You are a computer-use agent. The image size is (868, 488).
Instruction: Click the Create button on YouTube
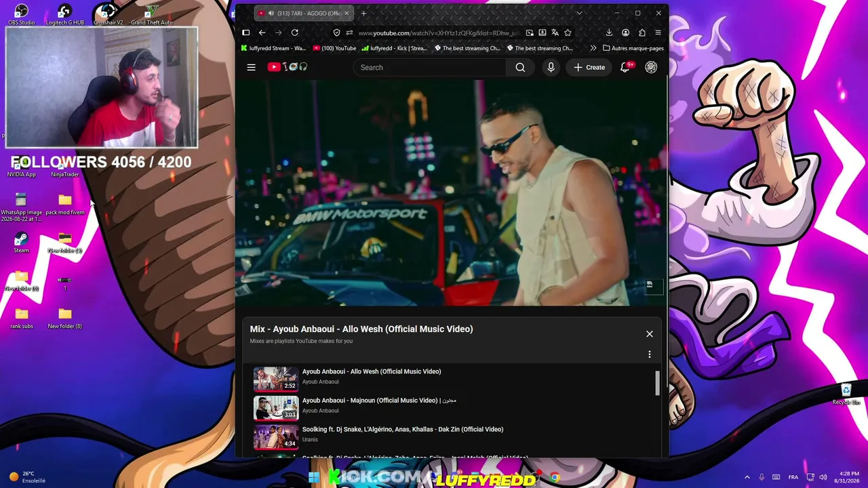click(589, 67)
